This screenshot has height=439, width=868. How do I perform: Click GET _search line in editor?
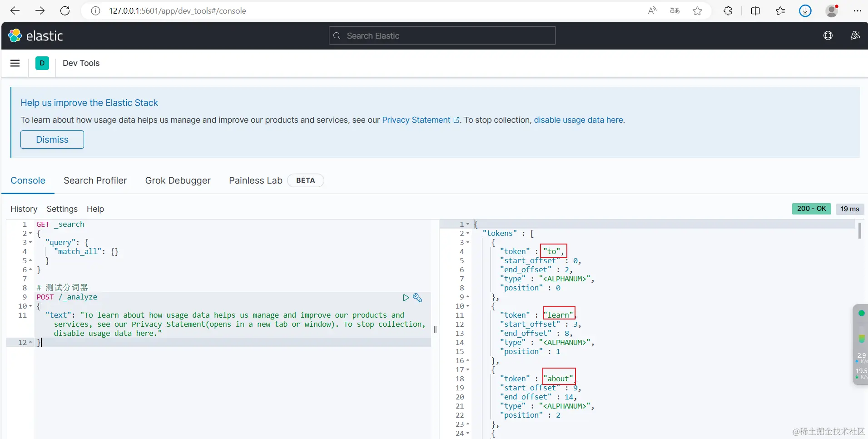pyautogui.click(x=60, y=224)
